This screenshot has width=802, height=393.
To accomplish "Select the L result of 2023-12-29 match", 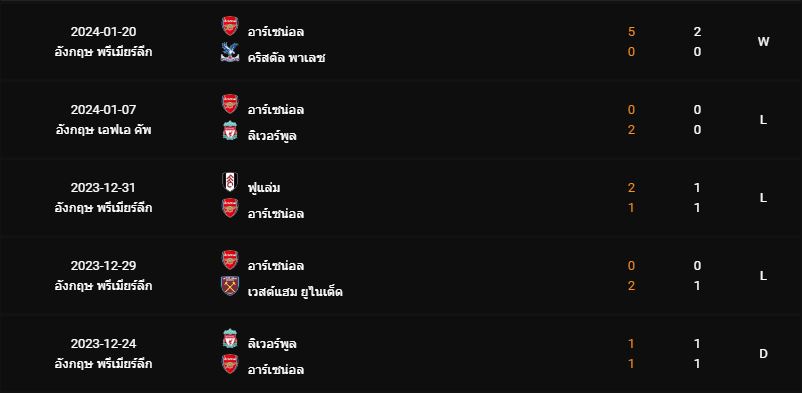I will (x=763, y=276).
